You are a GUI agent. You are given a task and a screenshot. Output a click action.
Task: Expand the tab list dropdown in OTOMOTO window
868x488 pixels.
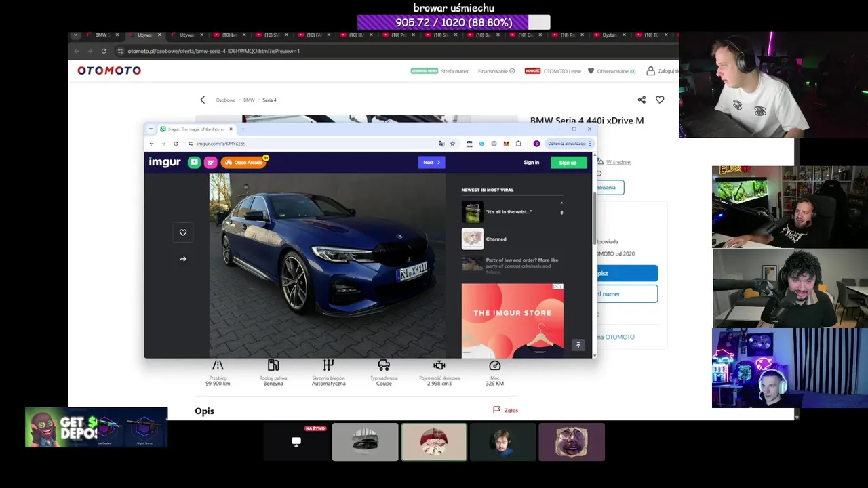[75, 35]
